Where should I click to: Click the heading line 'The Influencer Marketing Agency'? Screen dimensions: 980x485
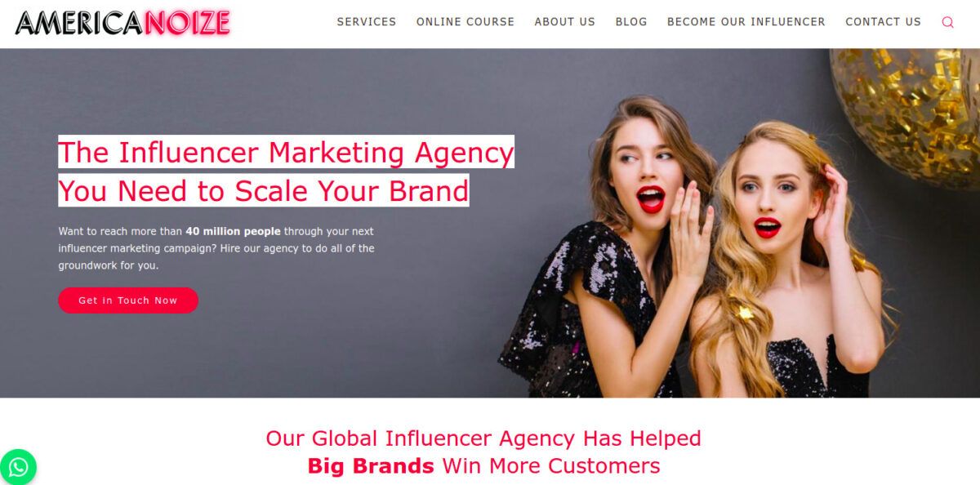[286, 152]
